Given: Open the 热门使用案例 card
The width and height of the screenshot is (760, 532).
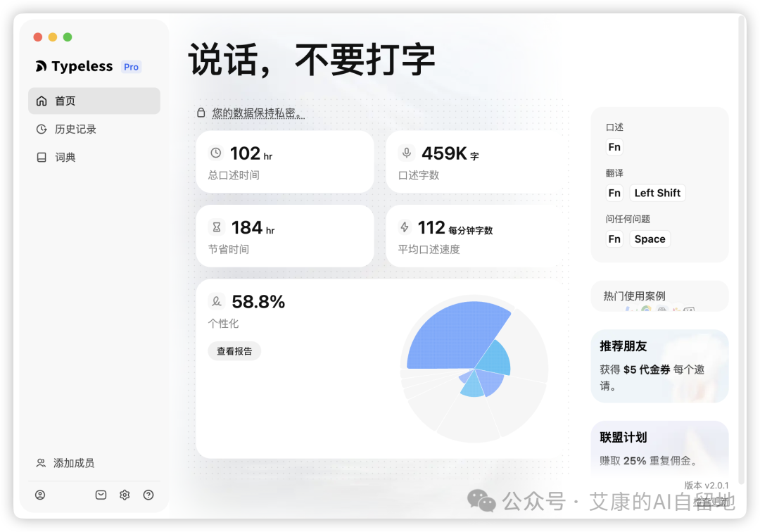Looking at the screenshot, I should [659, 296].
